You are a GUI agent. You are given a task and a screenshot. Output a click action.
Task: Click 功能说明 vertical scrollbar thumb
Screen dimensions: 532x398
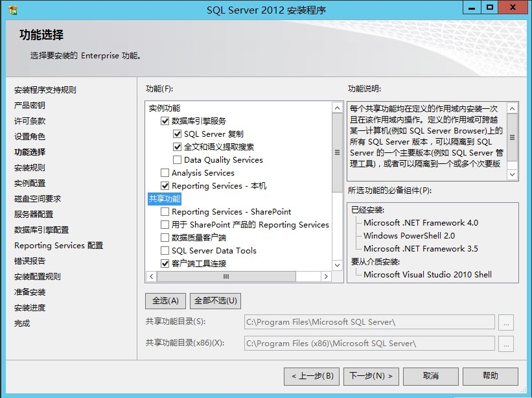coord(513,137)
